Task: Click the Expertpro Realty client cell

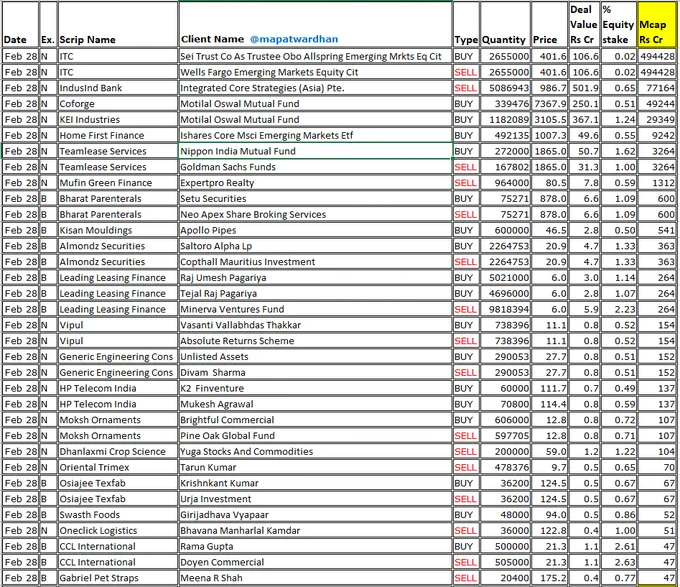Action: click(x=315, y=183)
